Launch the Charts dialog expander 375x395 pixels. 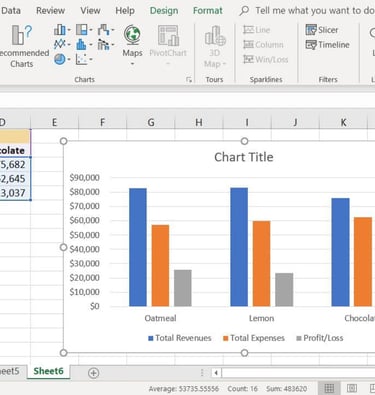[x=189, y=79]
